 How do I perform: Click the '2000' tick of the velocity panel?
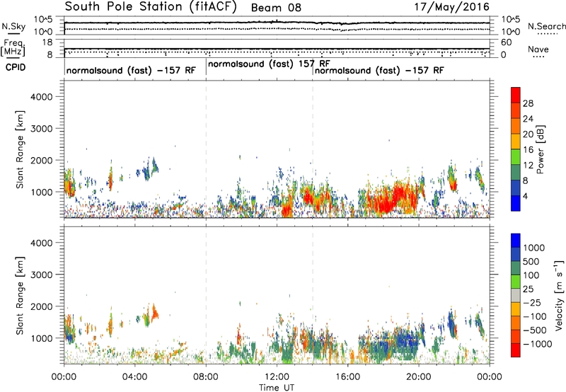pos(41,306)
